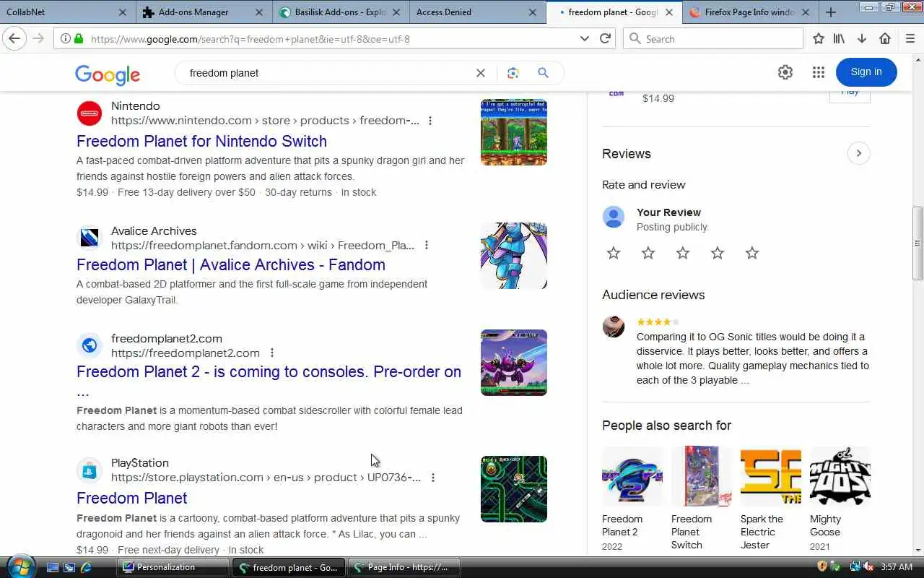Open the Downloads arrow icon
The height and width of the screenshot is (578, 924).
(862, 38)
